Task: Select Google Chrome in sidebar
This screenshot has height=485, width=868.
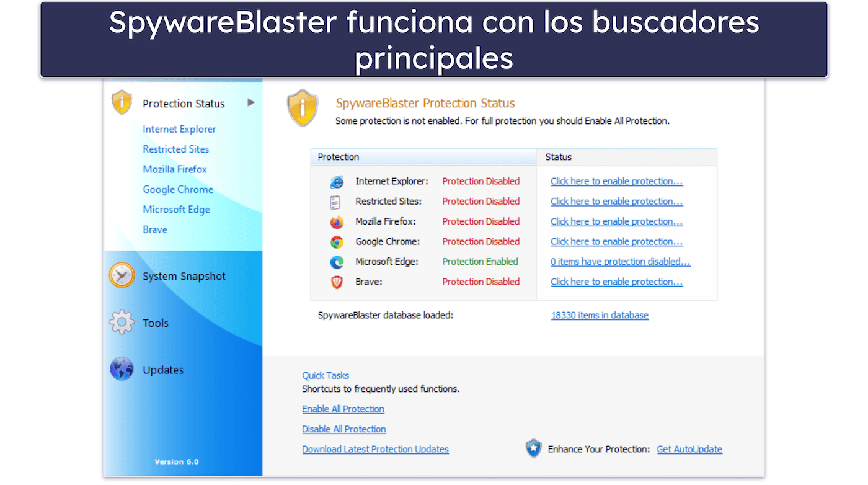Action: click(178, 189)
